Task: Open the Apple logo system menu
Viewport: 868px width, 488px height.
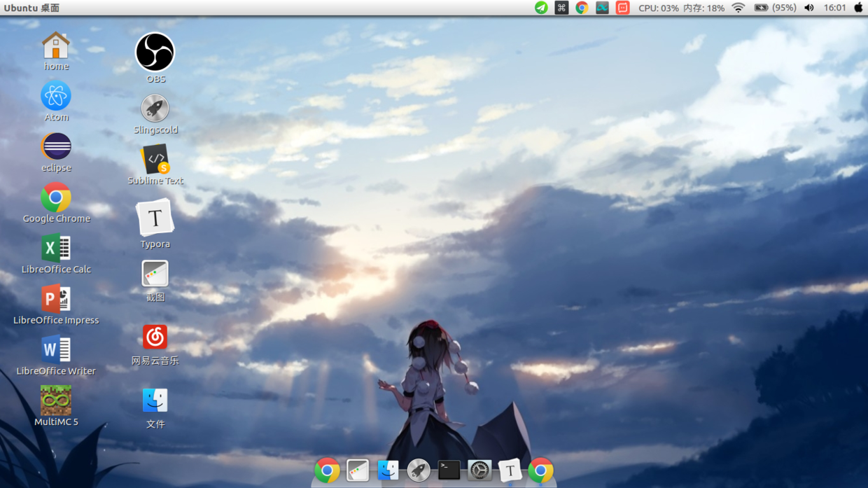Action: (858, 8)
